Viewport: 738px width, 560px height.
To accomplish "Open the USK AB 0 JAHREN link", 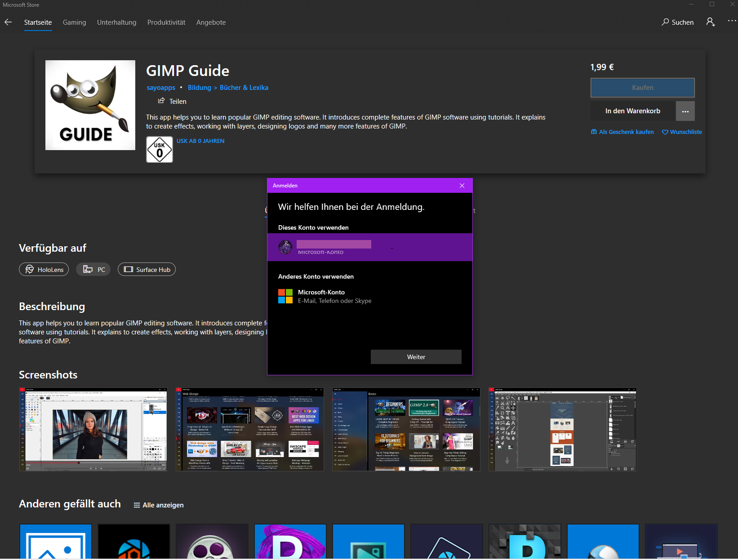I will (x=200, y=141).
